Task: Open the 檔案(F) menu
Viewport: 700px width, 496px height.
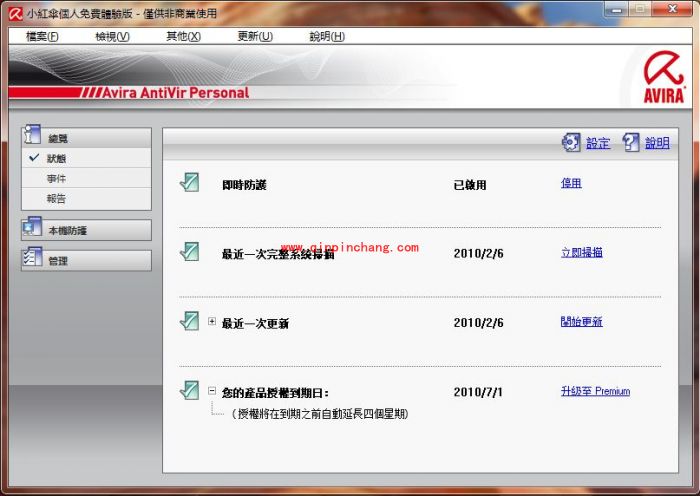Action: [41, 37]
